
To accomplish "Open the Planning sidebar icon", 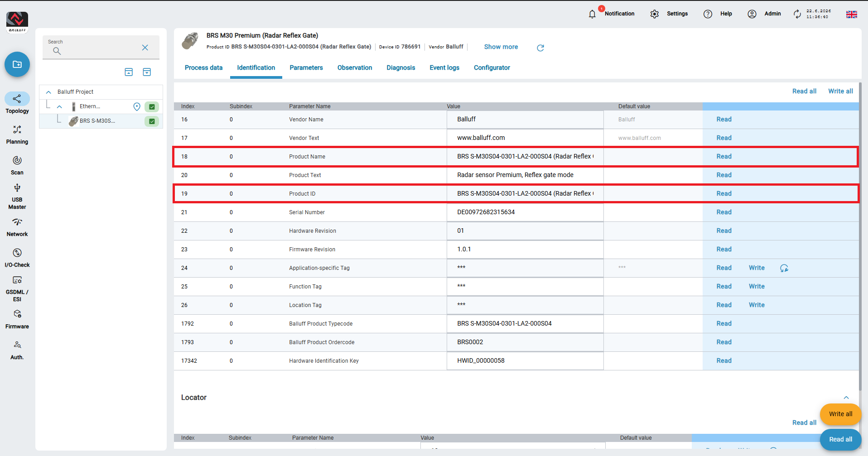I will click(x=17, y=130).
